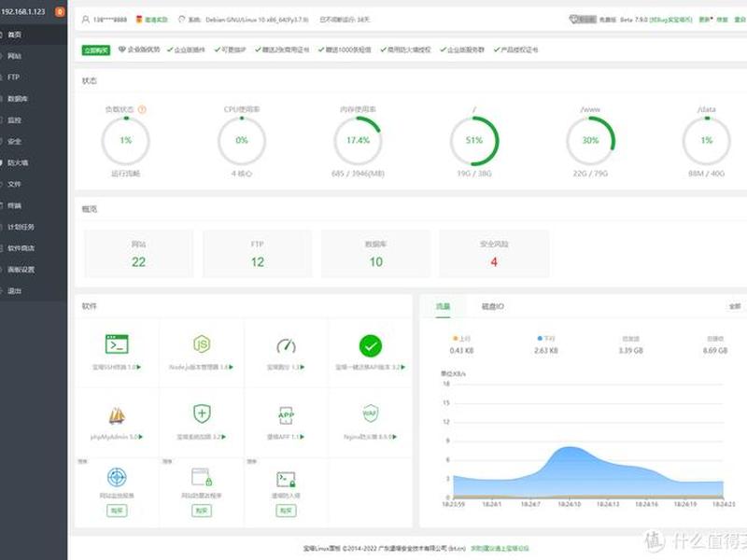The image size is (747, 560).
Task: Open the Node.js version manager icon
Action: coord(202,343)
